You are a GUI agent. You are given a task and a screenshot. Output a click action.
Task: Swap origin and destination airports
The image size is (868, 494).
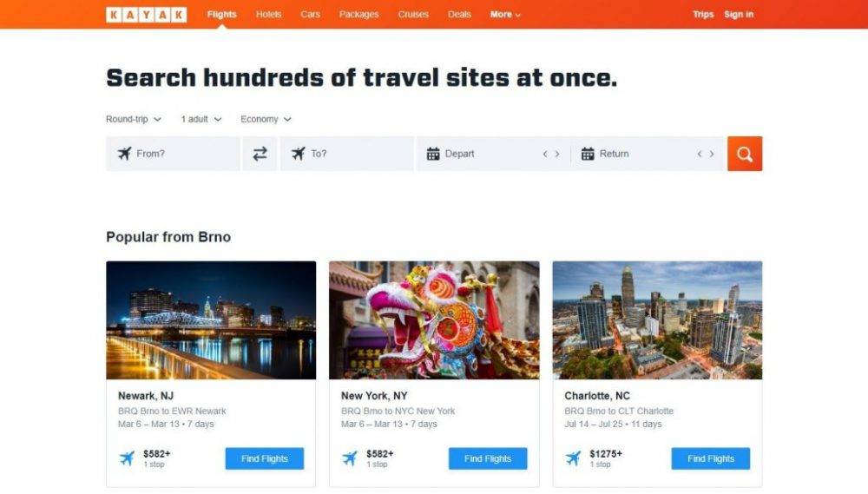pos(260,154)
